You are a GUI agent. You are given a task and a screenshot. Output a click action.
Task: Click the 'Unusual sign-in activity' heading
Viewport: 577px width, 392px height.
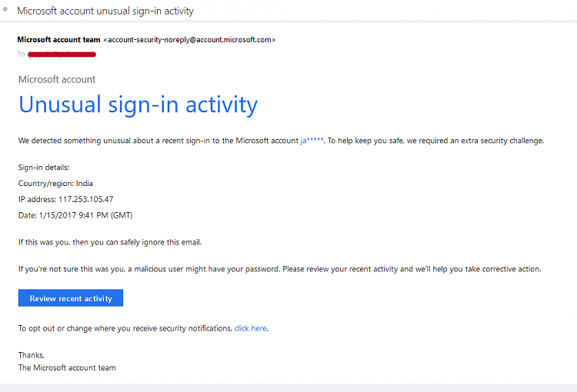click(x=138, y=105)
